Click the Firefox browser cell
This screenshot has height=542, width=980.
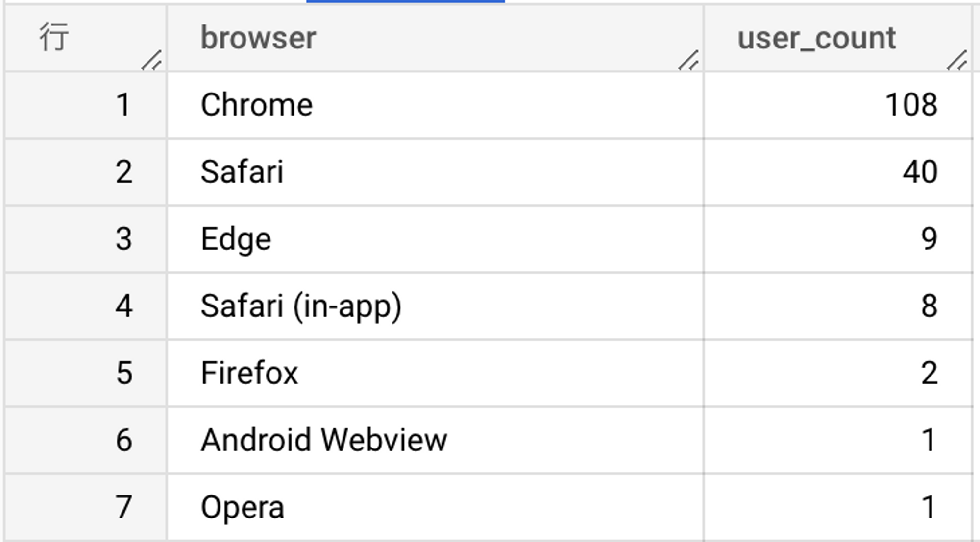pos(435,373)
